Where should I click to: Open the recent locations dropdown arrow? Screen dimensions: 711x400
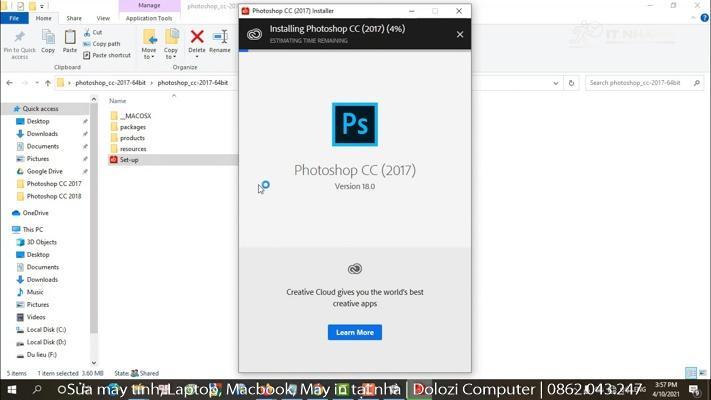(36, 83)
